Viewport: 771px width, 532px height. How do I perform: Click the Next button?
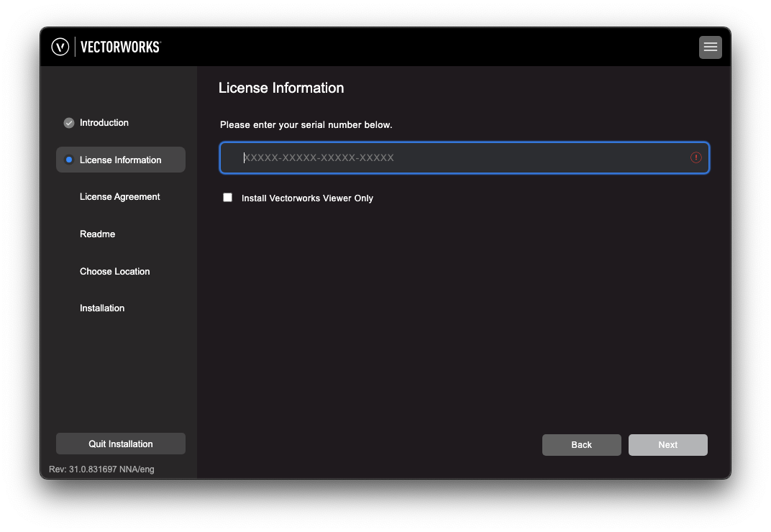667,445
